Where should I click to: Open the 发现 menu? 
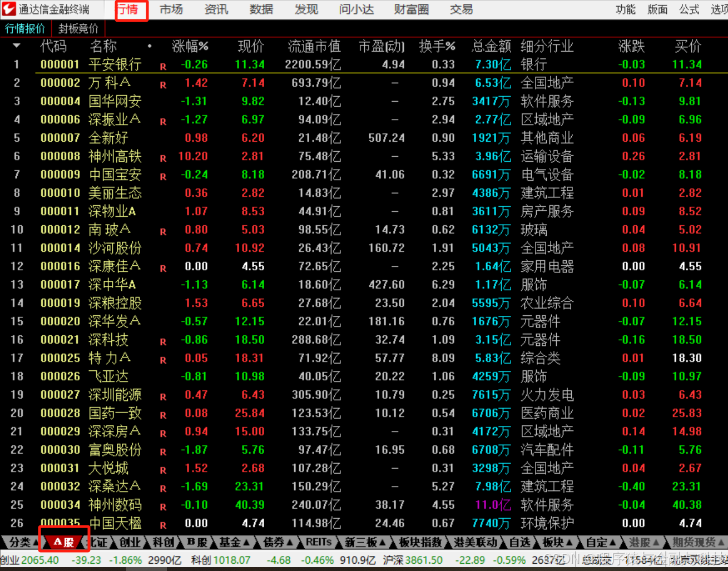(x=306, y=9)
